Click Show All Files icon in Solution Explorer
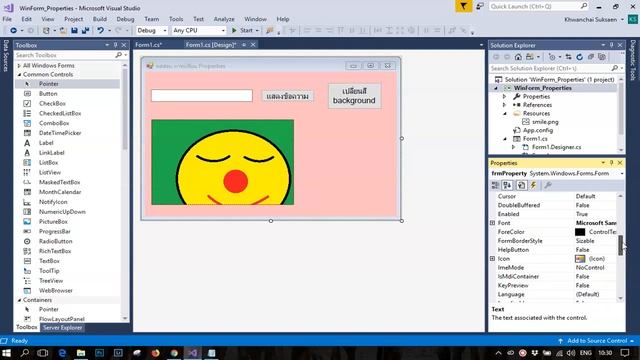 pos(602,57)
